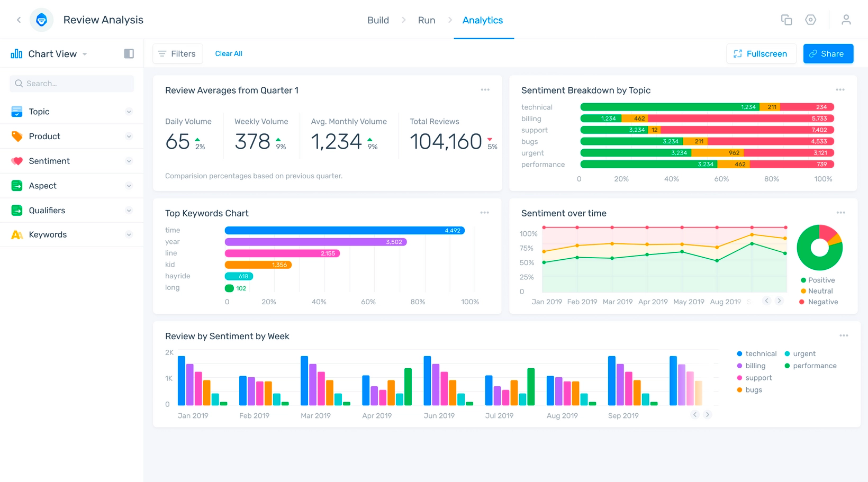This screenshot has width=868, height=482.
Task: Click next arrow on Sentiment over time
Action: [x=779, y=301]
